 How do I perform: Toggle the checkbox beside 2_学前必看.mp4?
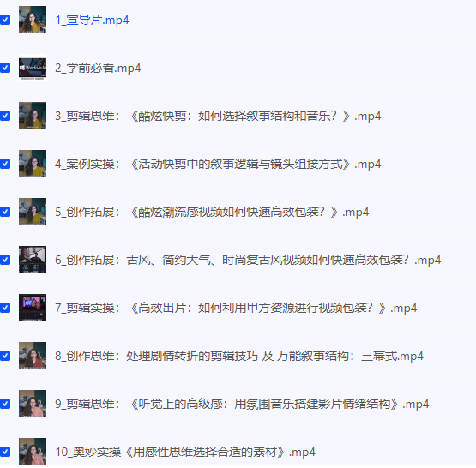[5, 68]
